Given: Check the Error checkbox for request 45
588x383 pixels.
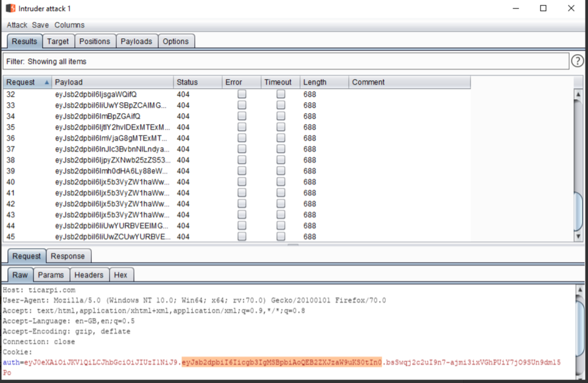Looking at the screenshot, I should [x=241, y=237].
